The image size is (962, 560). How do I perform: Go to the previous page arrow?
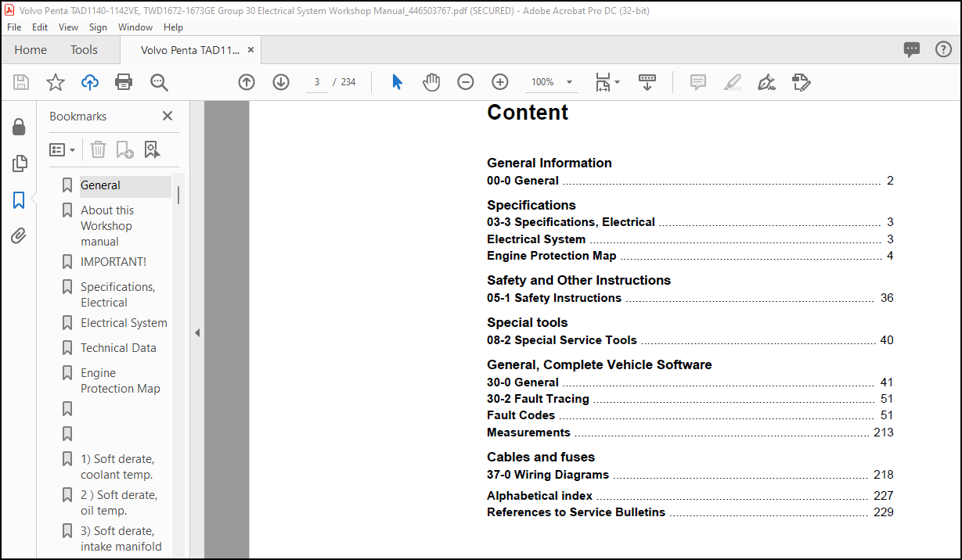[x=247, y=82]
